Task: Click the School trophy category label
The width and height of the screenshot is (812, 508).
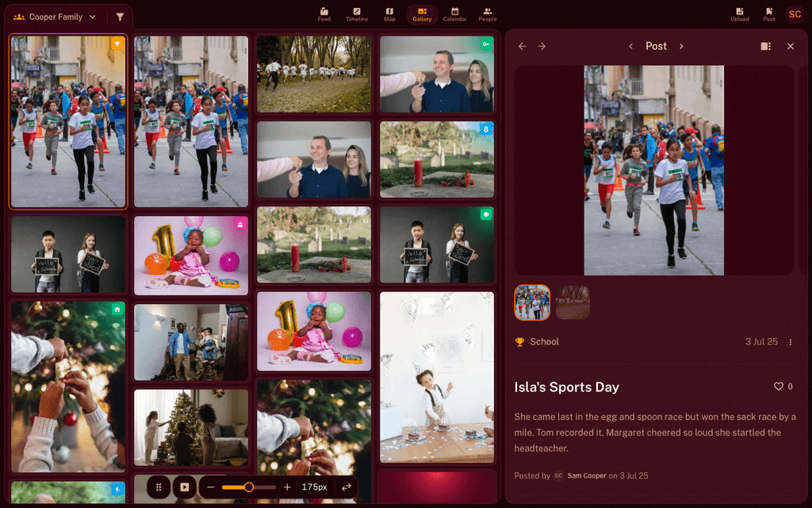Action: tap(537, 341)
